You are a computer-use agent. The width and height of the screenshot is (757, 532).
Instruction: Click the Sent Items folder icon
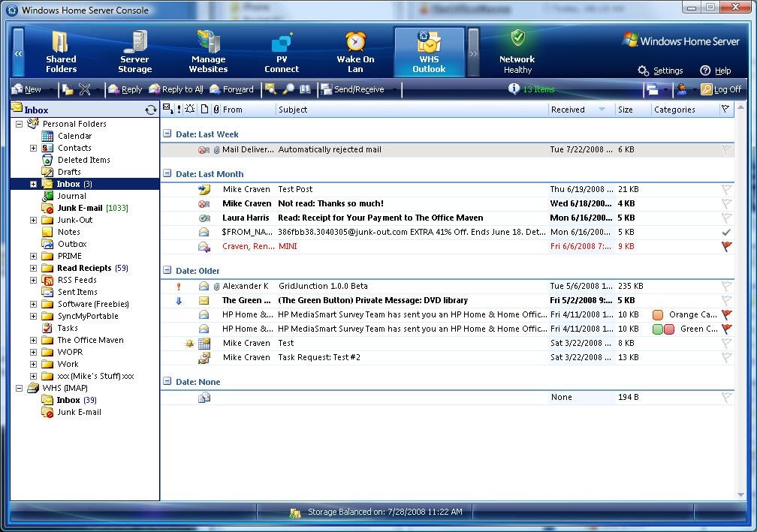(47, 292)
